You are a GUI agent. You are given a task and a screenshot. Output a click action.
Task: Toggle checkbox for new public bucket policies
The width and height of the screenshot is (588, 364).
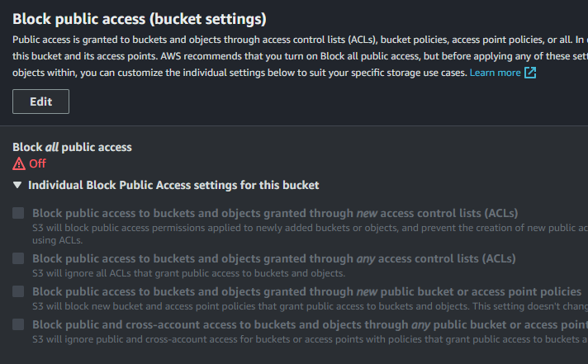[18, 291]
